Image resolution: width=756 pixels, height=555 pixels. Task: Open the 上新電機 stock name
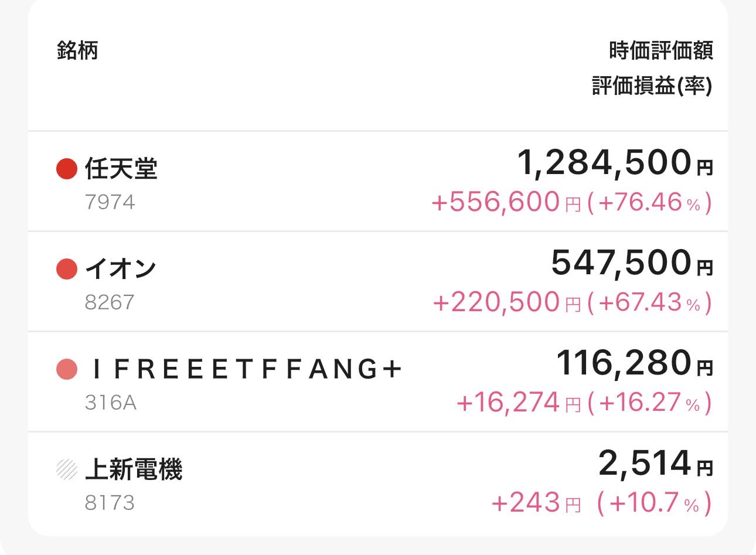click(x=134, y=469)
